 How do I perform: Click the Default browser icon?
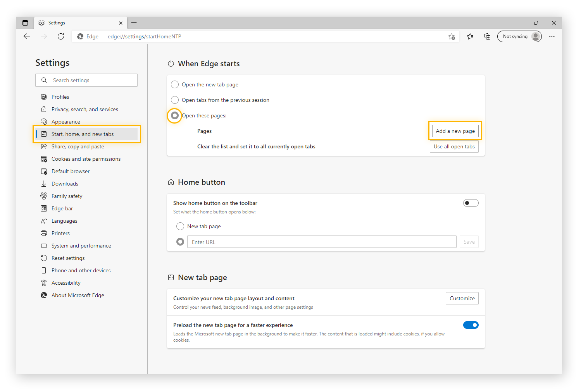coord(44,171)
